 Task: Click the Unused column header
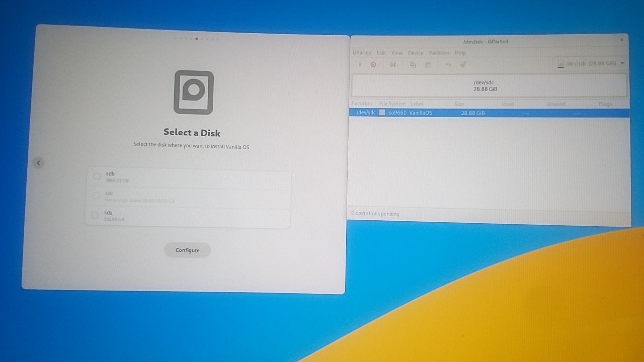555,104
